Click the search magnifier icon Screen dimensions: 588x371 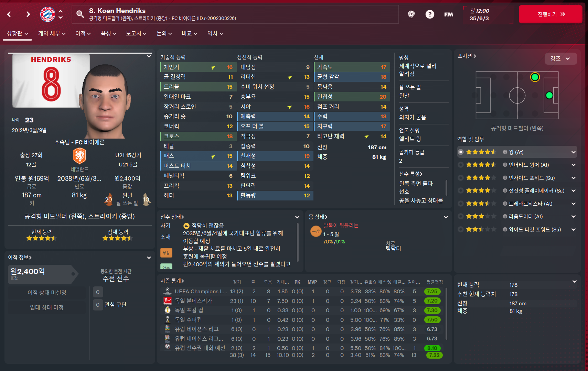[80, 14]
